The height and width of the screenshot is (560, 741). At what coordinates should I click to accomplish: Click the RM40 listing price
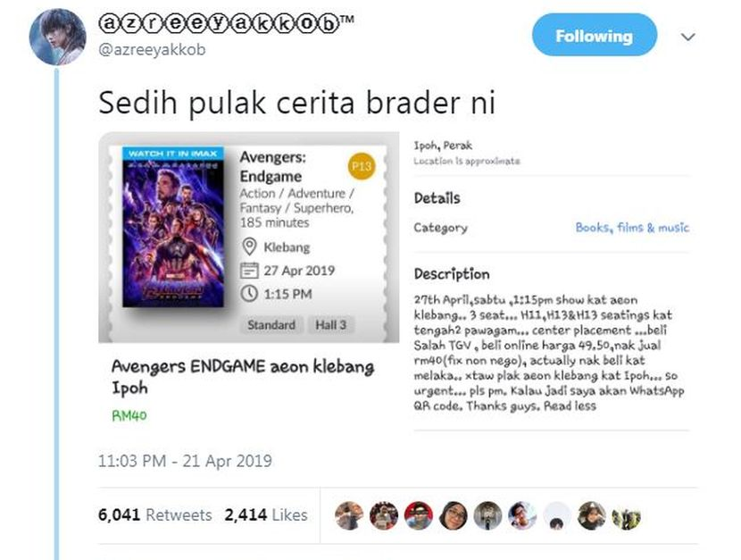129,415
